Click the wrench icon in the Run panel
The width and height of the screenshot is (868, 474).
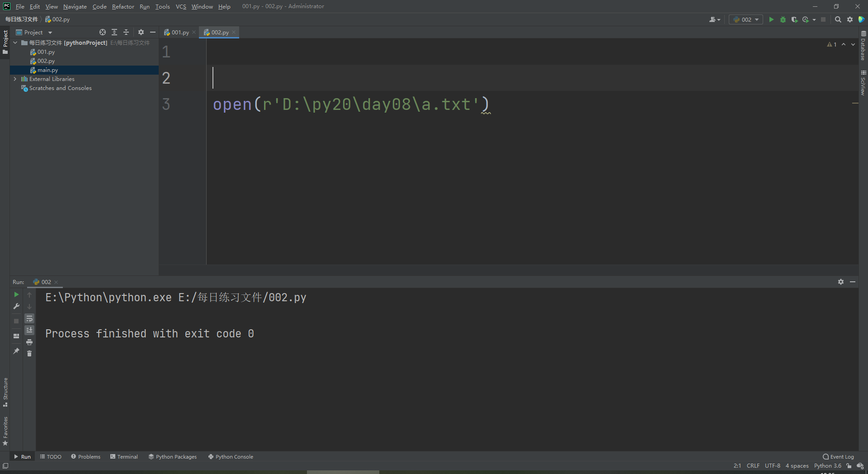click(x=16, y=306)
